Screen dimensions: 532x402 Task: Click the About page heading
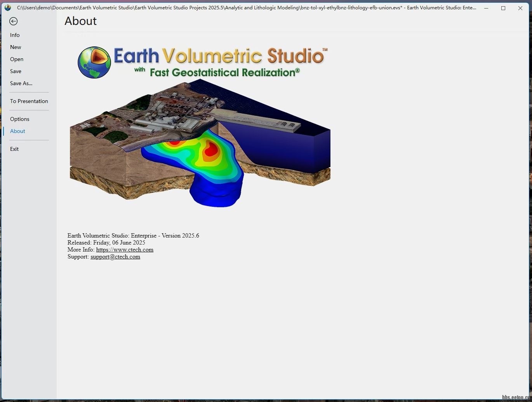pyautogui.click(x=81, y=21)
